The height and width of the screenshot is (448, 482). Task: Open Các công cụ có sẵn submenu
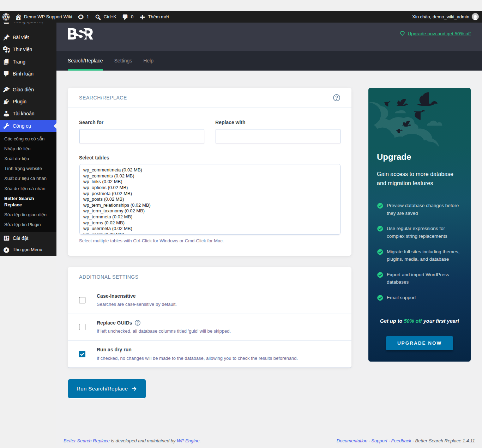(24, 139)
